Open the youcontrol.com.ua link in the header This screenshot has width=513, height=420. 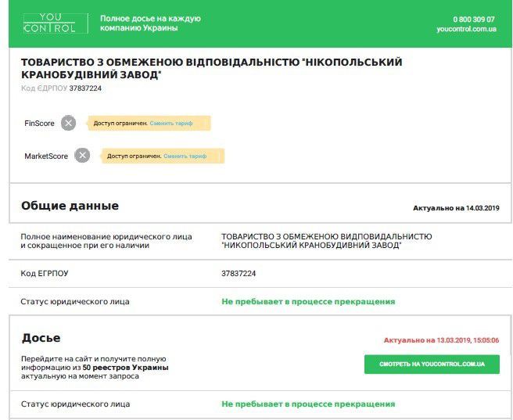point(466,29)
